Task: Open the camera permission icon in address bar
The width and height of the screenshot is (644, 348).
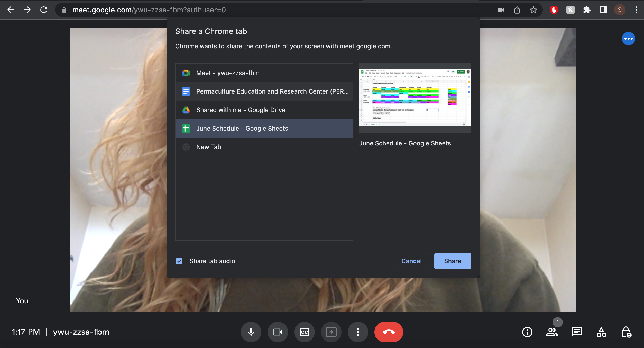Action: click(x=500, y=10)
